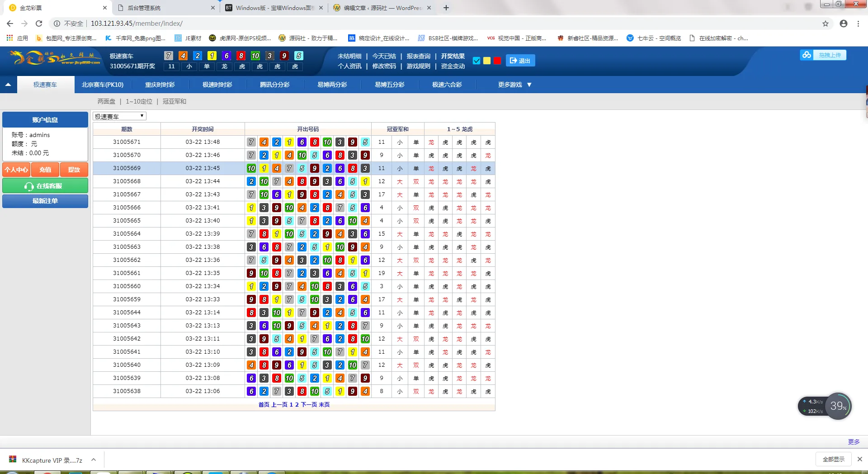Open the Chrome three-dot menu
The height and width of the screenshot is (474, 868).
(858, 24)
